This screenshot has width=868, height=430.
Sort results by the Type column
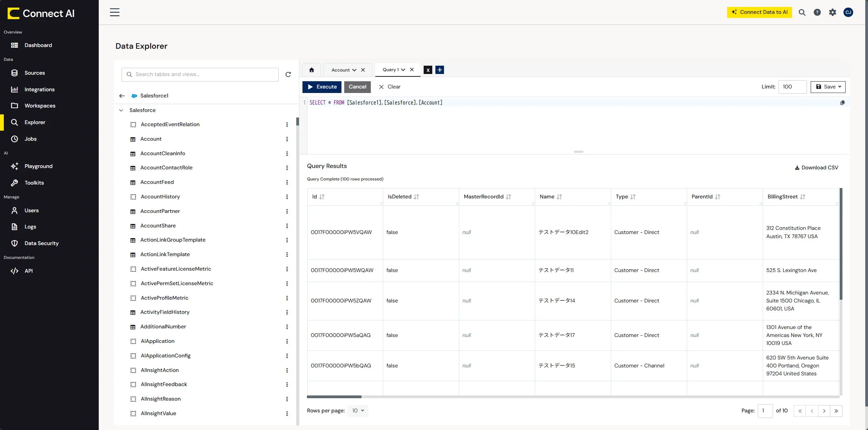pos(633,197)
